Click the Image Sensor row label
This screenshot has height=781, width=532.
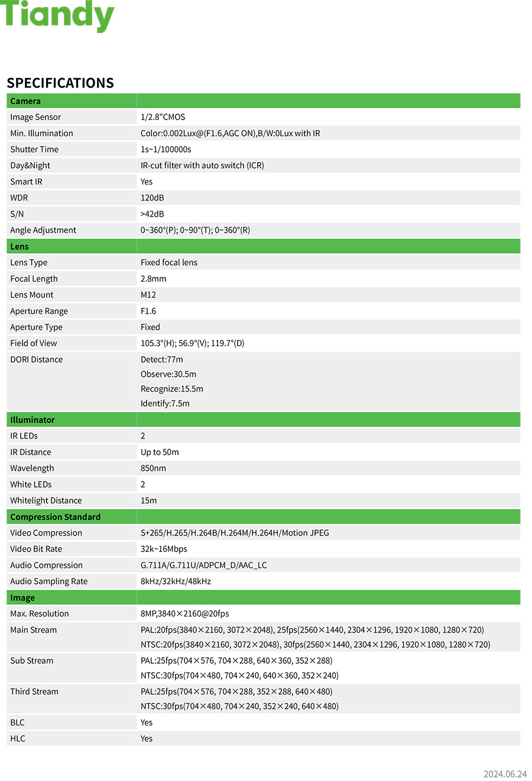click(35, 117)
